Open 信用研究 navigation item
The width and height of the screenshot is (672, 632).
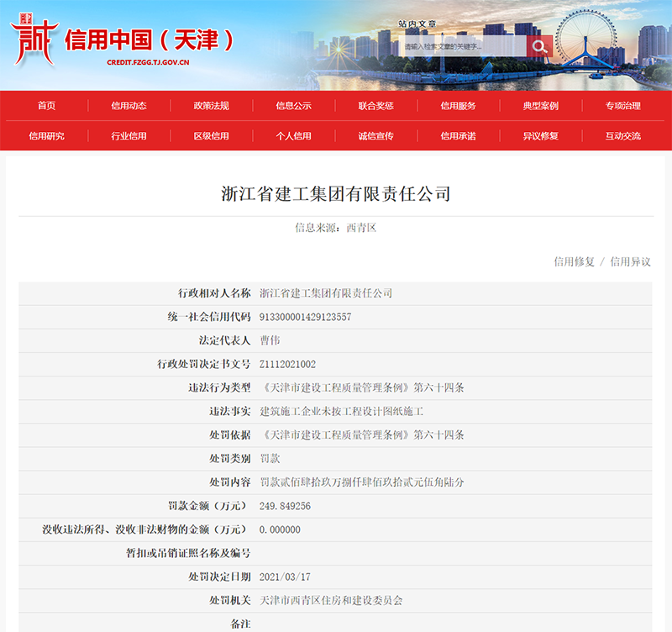[x=46, y=136]
